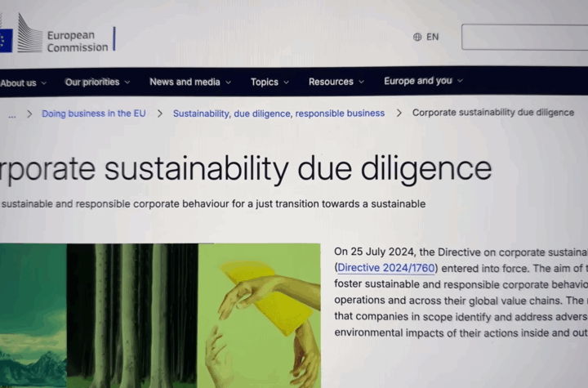
Task: Click the ellipsis breadcrumb item
Action: (x=12, y=114)
